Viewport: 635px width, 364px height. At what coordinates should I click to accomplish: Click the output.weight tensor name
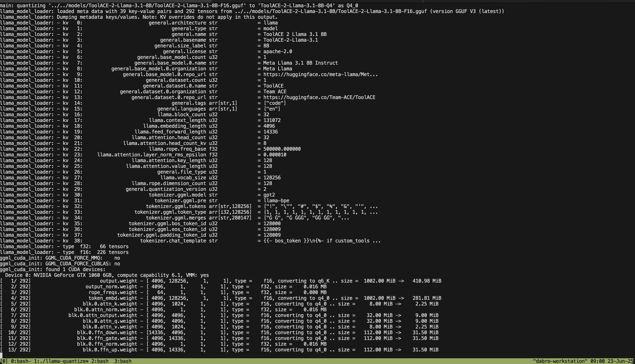tap(118, 281)
